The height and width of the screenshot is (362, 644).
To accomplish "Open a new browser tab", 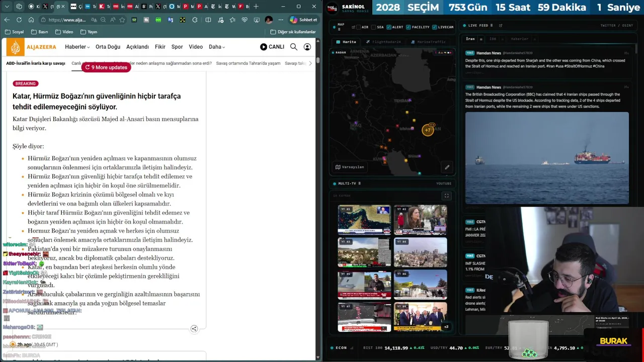I will (x=256, y=7).
